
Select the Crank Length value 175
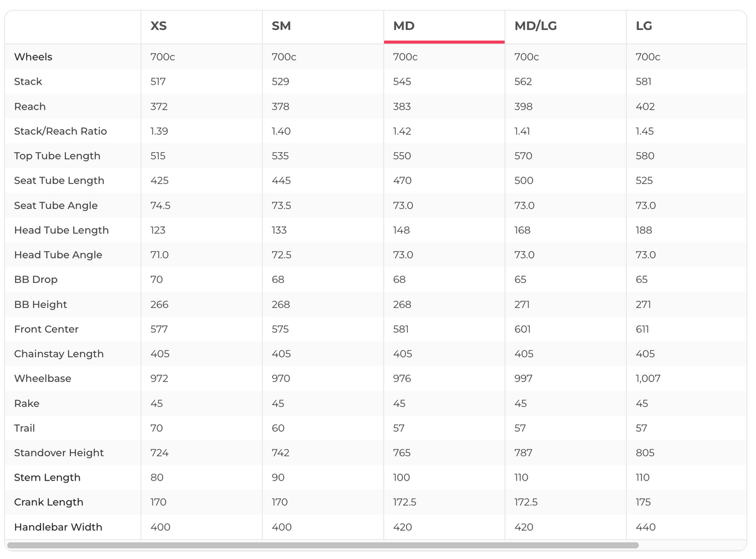(643, 502)
